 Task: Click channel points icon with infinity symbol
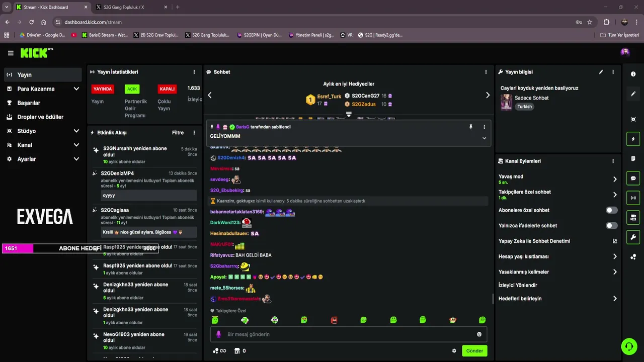point(219,351)
